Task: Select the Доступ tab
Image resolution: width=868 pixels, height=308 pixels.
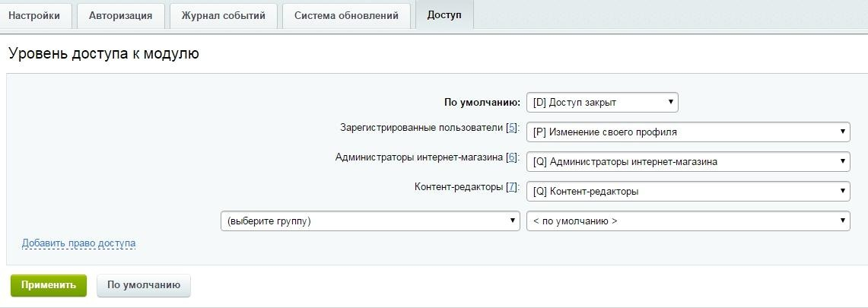Action: pyautogui.click(x=444, y=15)
